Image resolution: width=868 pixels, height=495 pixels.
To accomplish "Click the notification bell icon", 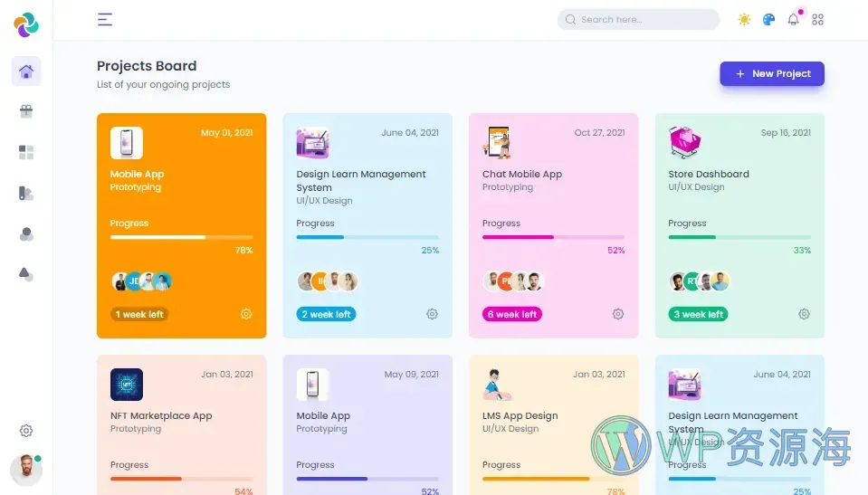I will [794, 19].
